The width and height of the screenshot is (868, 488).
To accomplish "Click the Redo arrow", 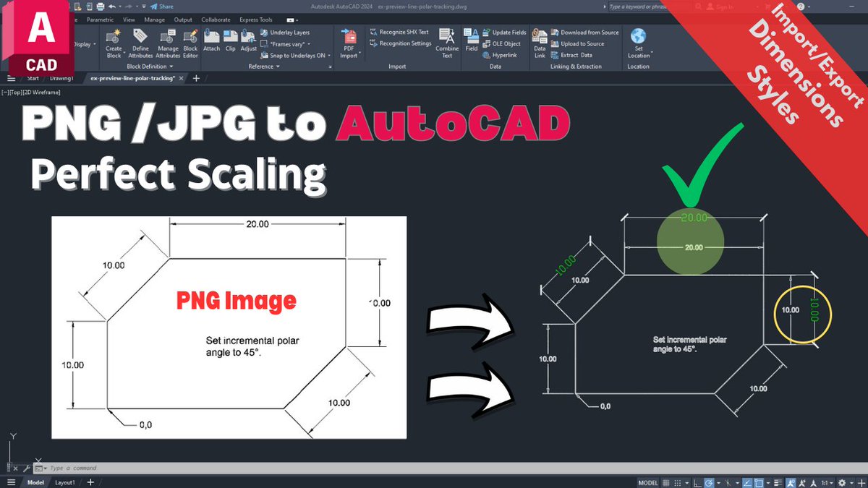I will click(x=129, y=7).
